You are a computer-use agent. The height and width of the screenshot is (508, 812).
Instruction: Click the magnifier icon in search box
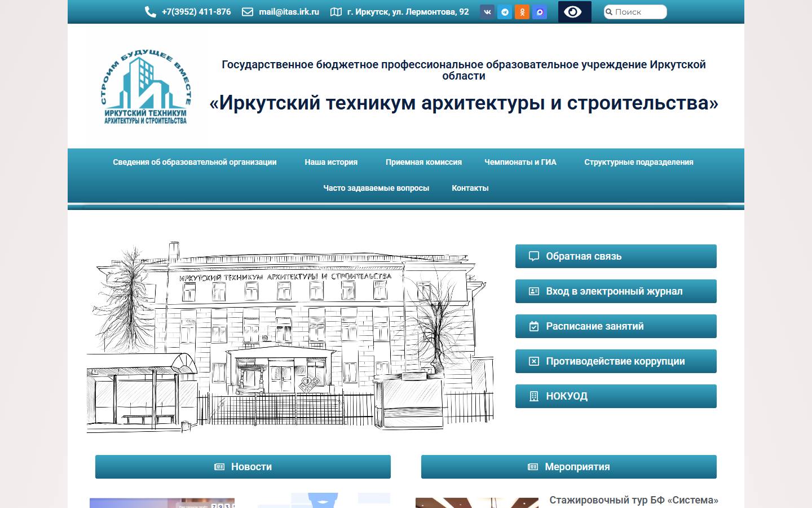coord(609,12)
